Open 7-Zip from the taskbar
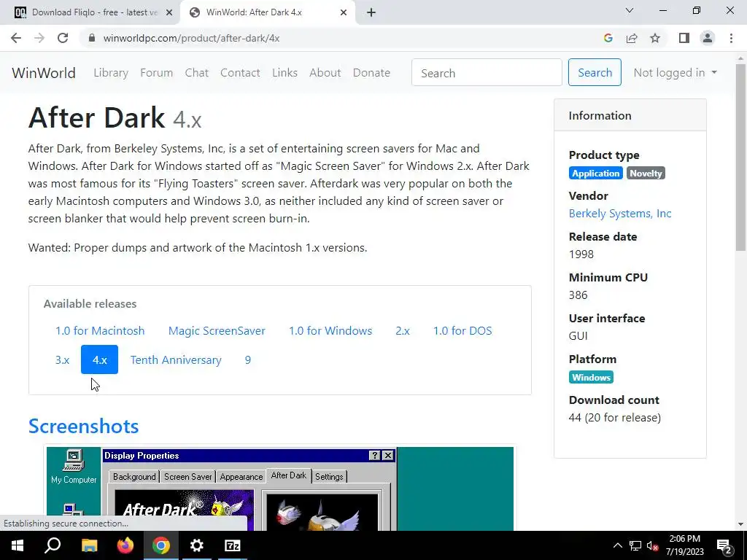The height and width of the screenshot is (560, 747). pyautogui.click(x=233, y=545)
